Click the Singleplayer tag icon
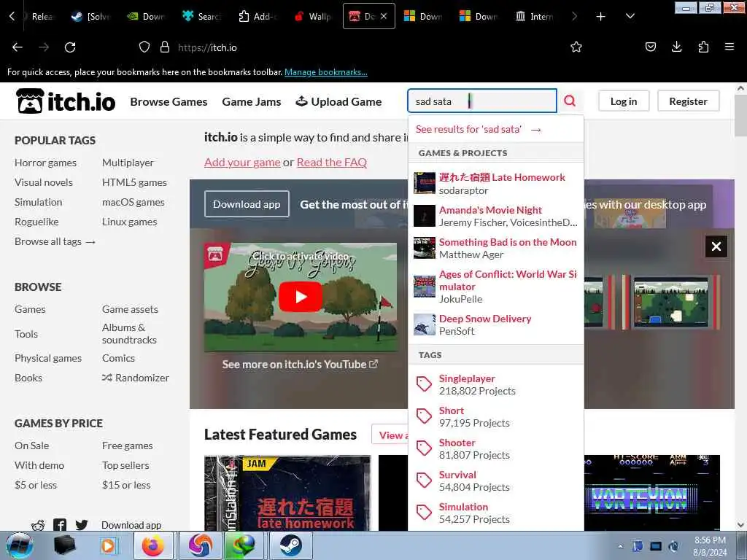 (x=424, y=384)
